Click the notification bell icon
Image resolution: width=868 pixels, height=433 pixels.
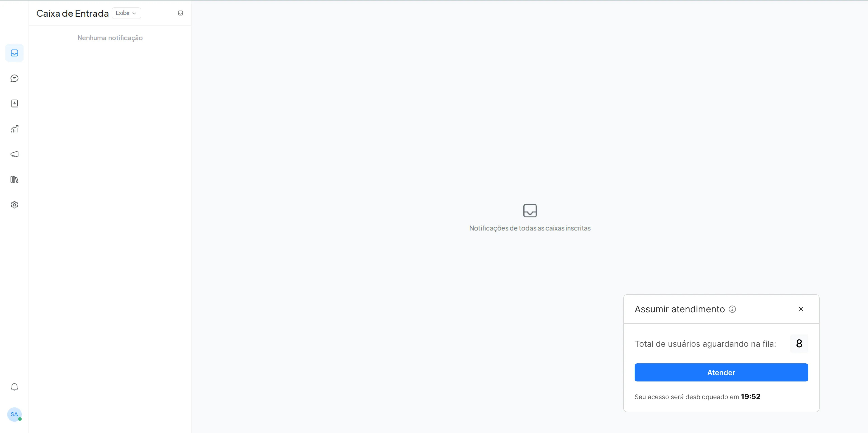[14, 386]
